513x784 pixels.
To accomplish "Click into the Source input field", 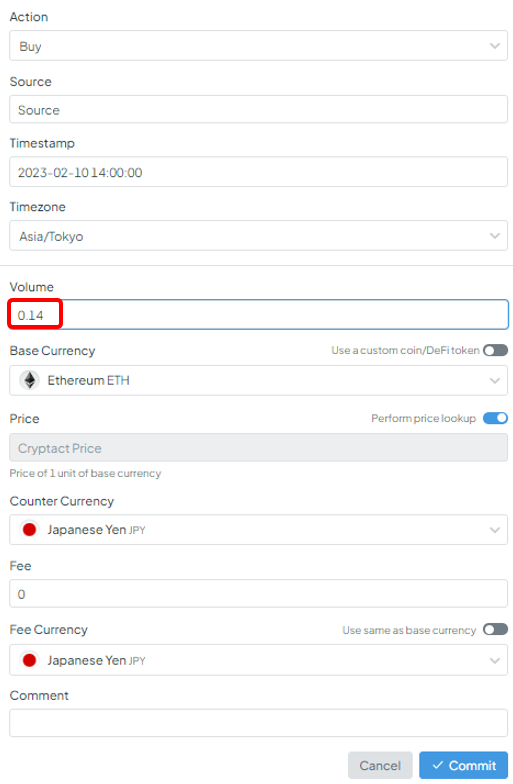I will (258, 110).
